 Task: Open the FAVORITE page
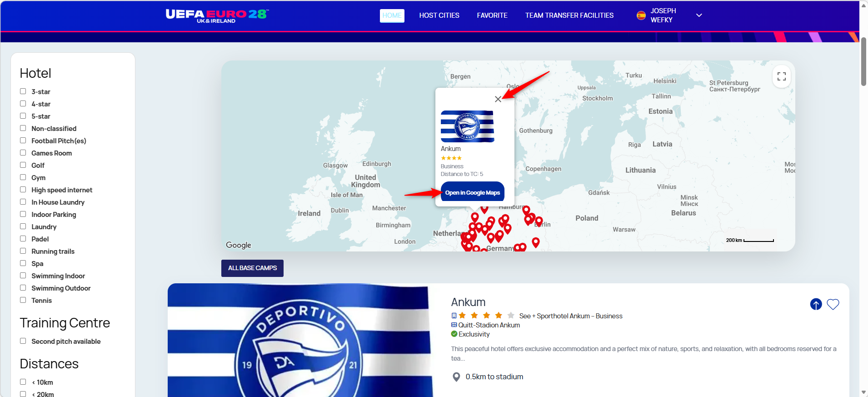point(492,15)
